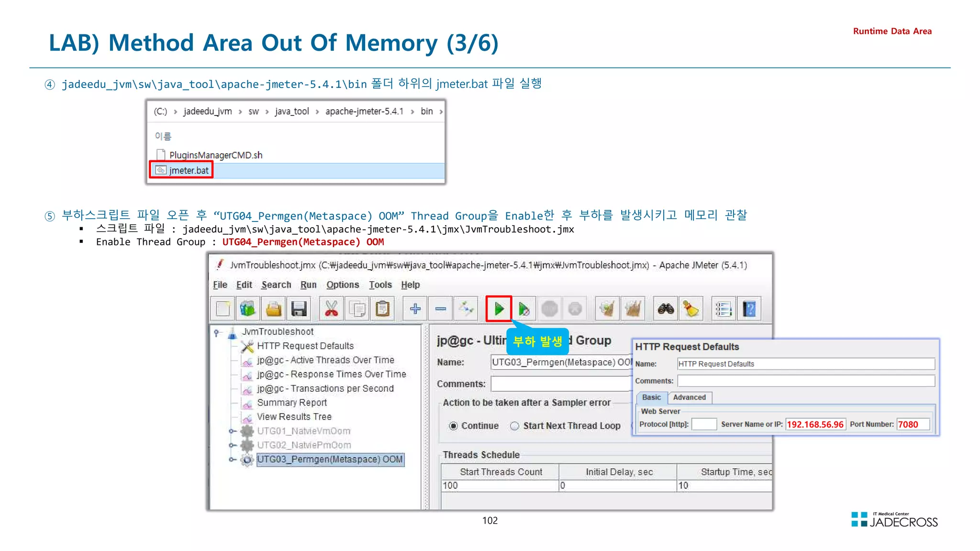Expand the UTG02_NativePmOom node

[232, 445]
